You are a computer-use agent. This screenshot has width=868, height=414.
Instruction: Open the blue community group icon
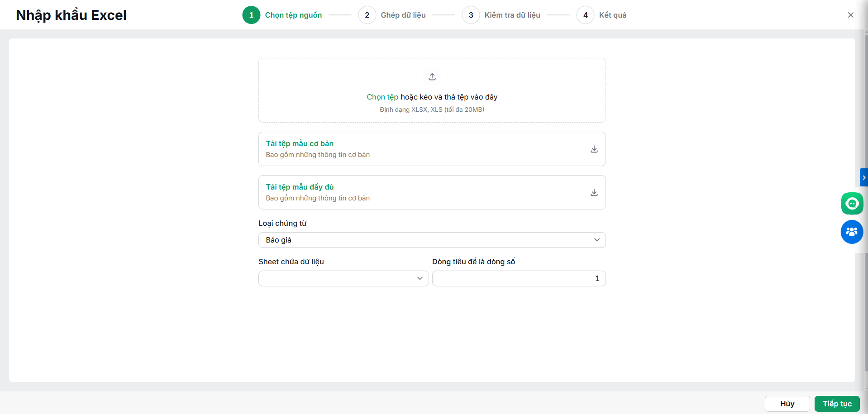tap(852, 232)
